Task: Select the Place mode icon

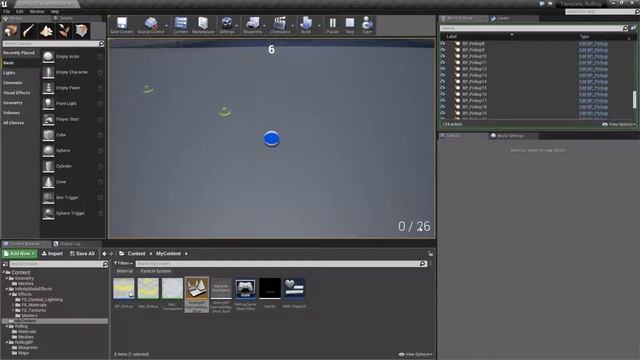Action: pos(11,31)
